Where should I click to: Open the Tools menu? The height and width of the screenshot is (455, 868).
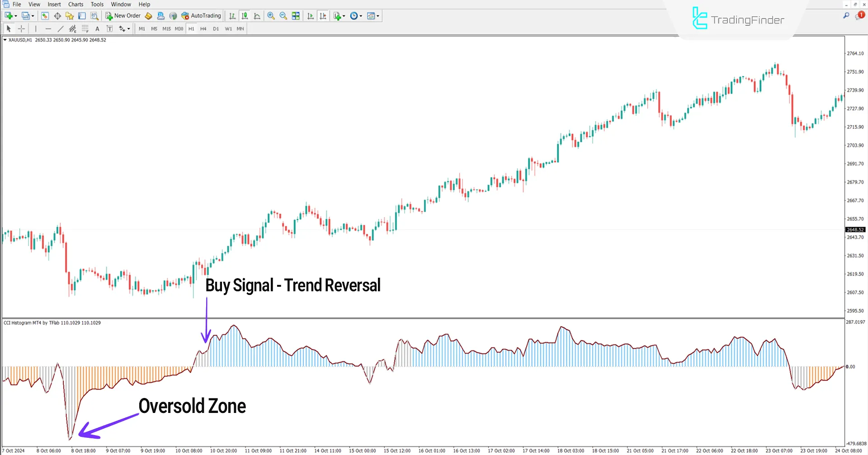click(x=97, y=5)
